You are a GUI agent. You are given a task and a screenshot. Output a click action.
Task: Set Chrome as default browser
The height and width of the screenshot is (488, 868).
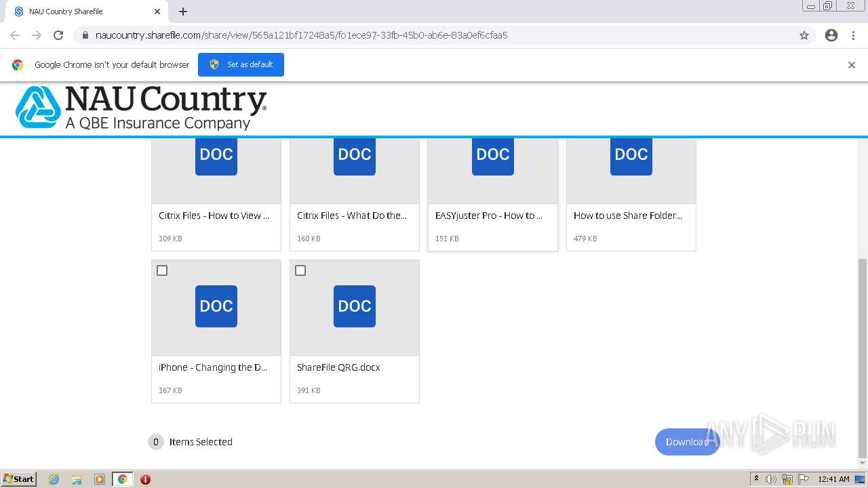click(241, 64)
